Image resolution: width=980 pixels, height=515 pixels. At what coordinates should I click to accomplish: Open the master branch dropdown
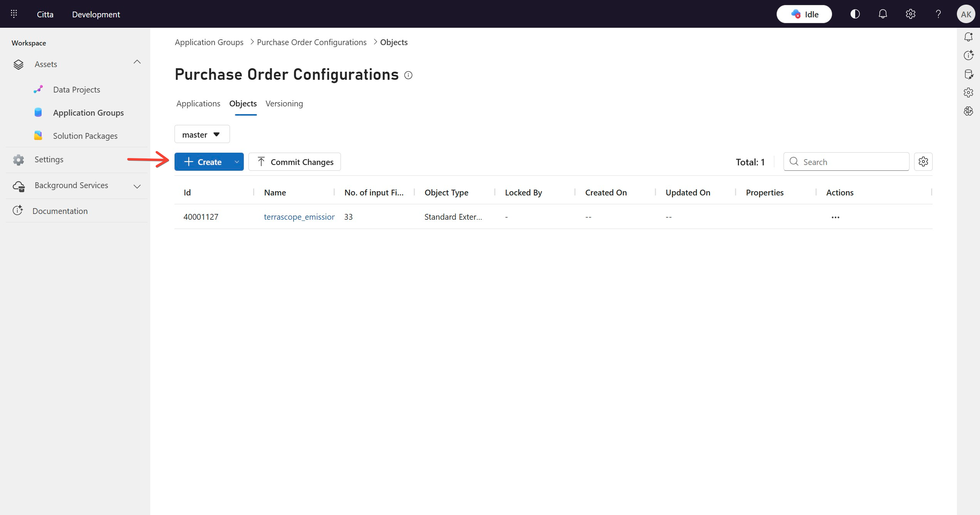(x=202, y=134)
